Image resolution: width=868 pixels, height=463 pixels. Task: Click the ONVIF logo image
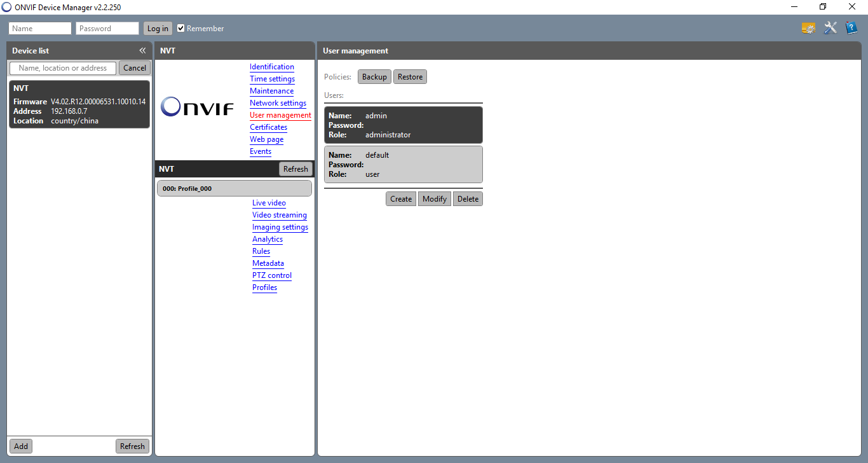[x=197, y=107]
